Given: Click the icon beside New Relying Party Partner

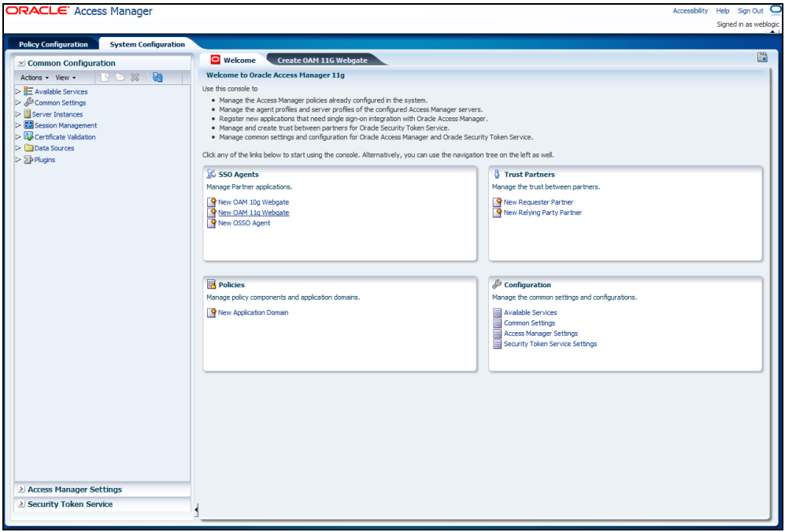Looking at the screenshot, I should (x=497, y=212).
